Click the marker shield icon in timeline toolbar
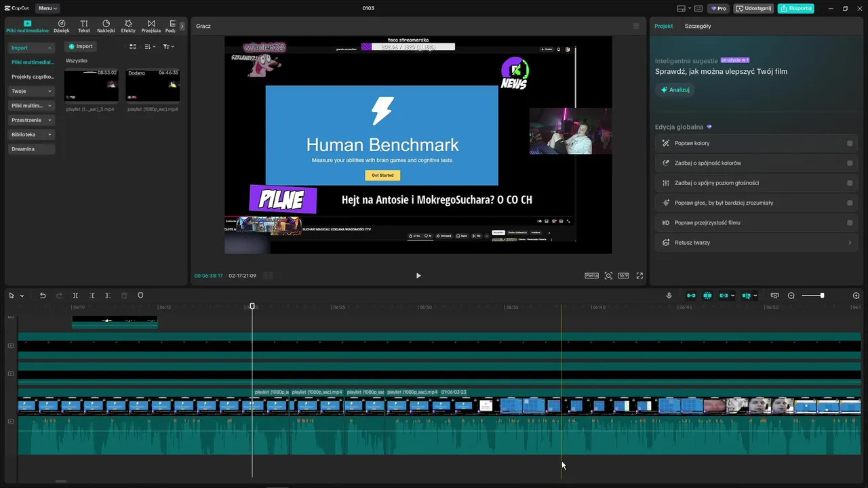 pos(140,296)
